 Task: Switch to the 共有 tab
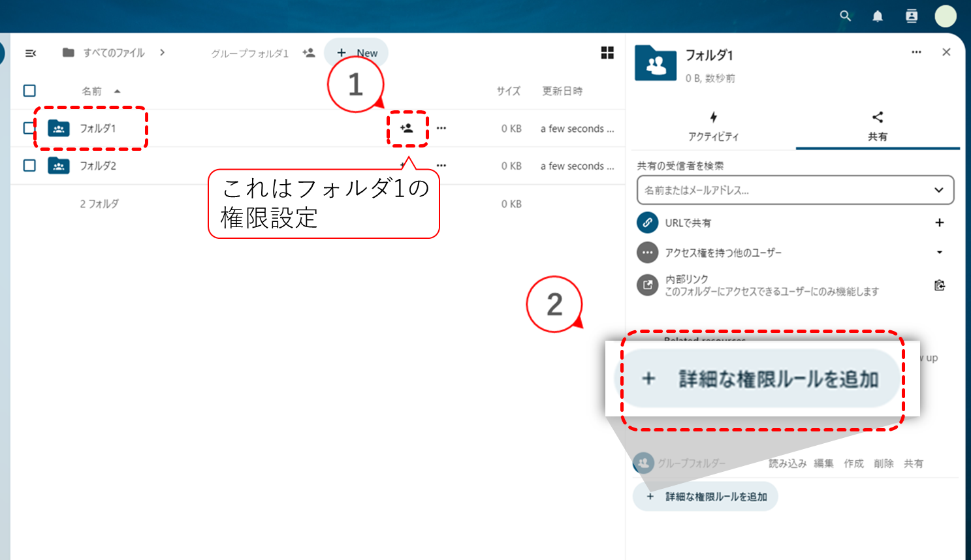(878, 127)
